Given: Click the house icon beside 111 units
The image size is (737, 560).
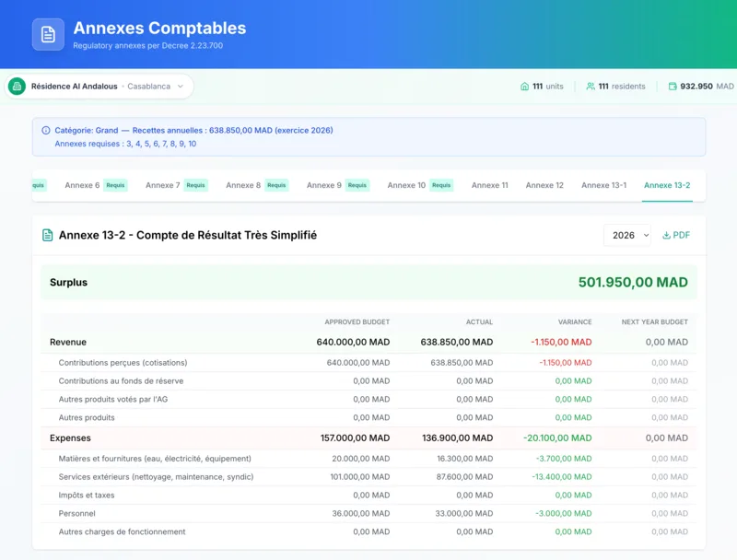Looking at the screenshot, I should (524, 87).
